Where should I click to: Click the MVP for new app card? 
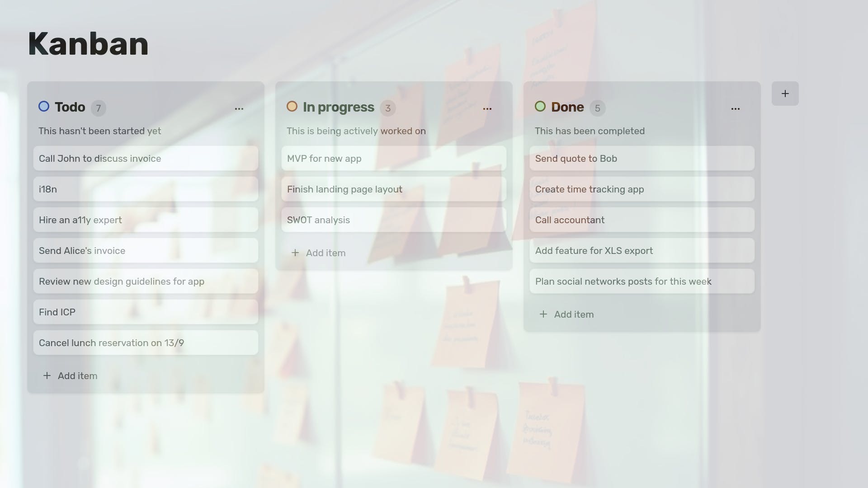coord(393,158)
